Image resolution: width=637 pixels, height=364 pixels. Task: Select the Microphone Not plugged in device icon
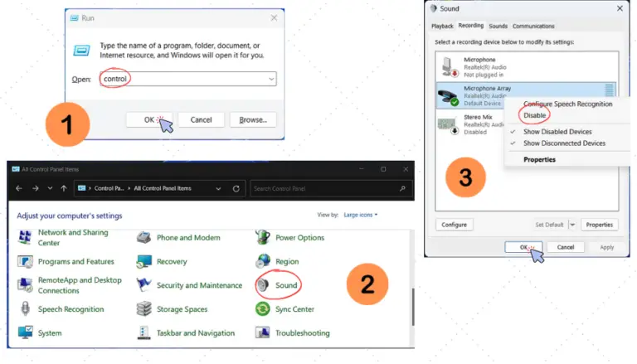click(x=450, y=67)
